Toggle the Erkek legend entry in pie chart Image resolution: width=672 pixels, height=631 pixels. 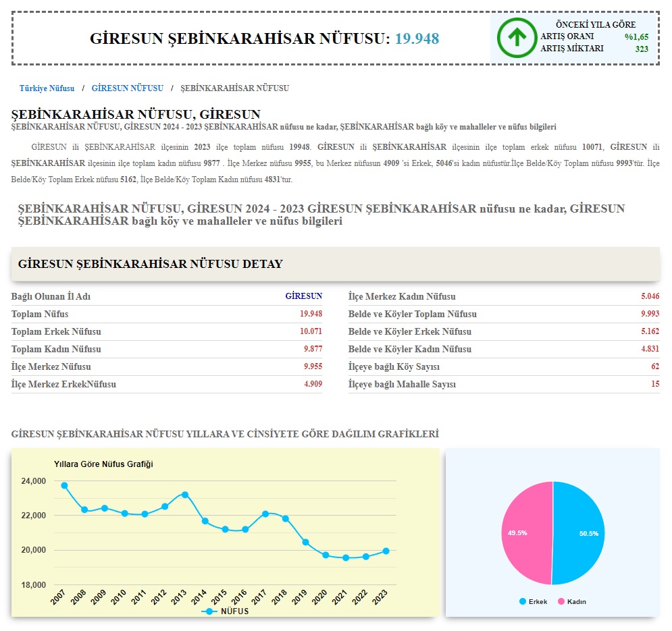(x=533, y=601)
